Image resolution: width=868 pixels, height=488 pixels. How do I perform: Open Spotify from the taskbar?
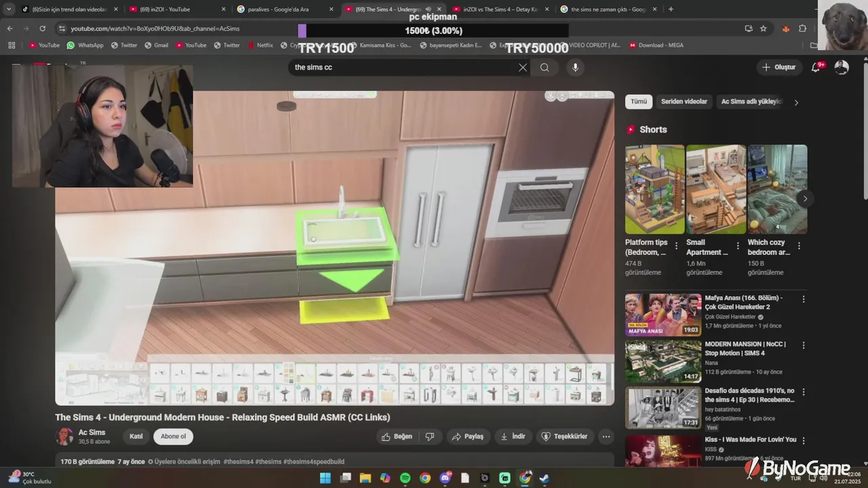click(x=405, y=478)
